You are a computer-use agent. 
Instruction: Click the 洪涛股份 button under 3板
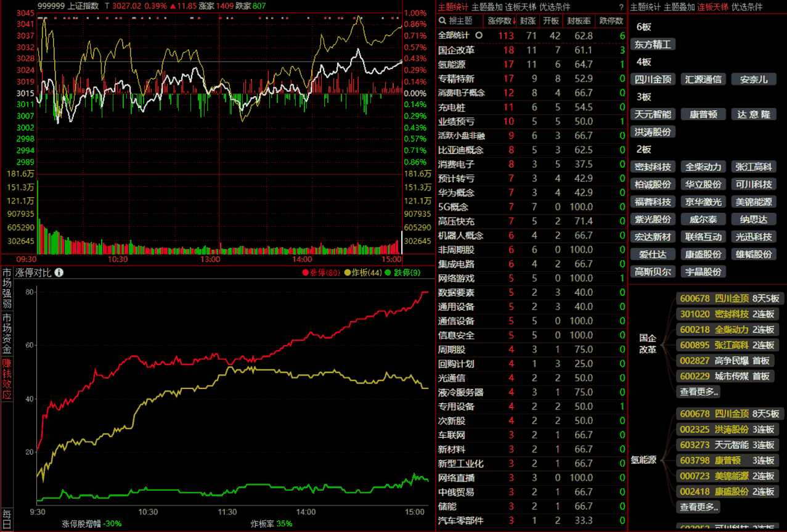[x=653, y=132]
